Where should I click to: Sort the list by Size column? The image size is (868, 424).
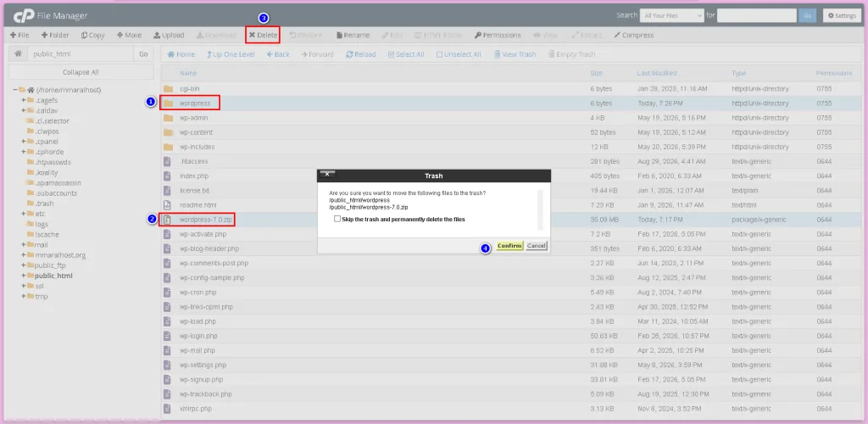pos(596,73)
